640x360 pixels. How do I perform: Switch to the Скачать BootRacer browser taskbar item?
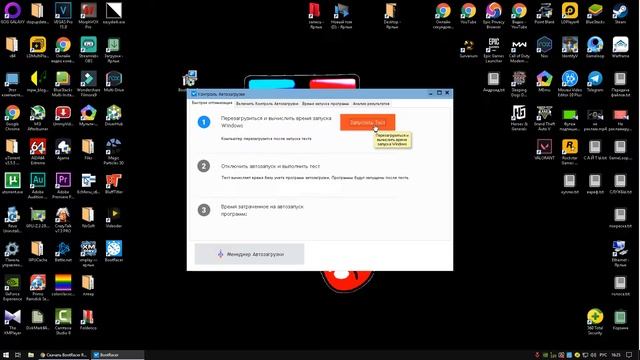pyautogui.click(x=63, y=355)
